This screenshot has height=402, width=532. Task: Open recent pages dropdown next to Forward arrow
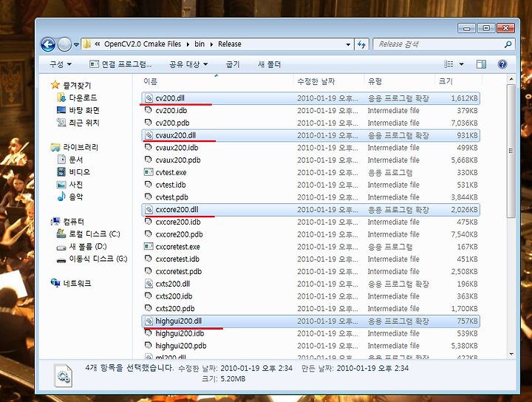pos(76,44)
